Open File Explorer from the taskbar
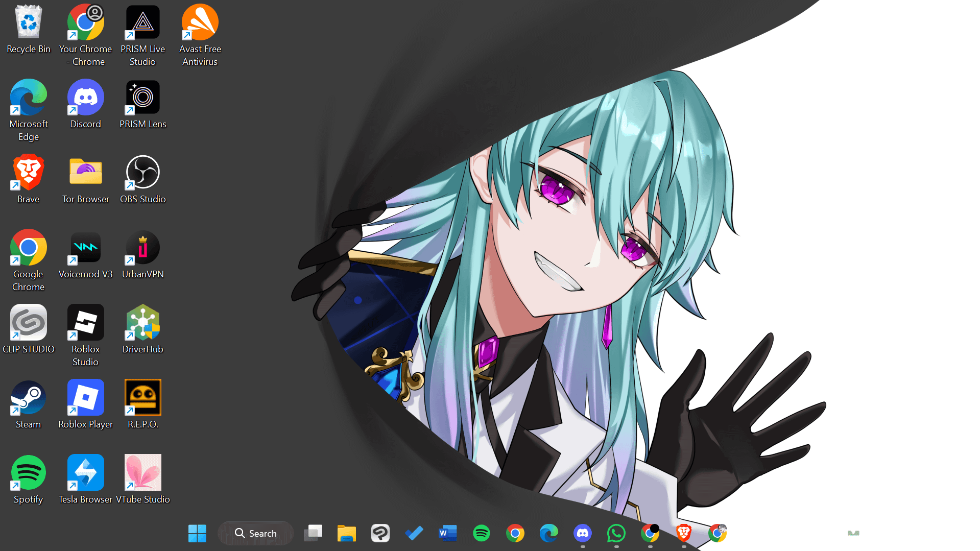 (x=346, y=533)
